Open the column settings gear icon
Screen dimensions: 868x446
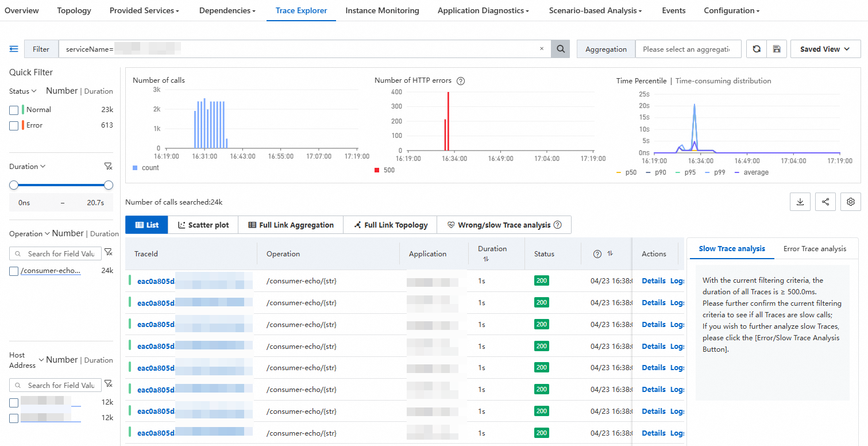[x=851, y=202]
